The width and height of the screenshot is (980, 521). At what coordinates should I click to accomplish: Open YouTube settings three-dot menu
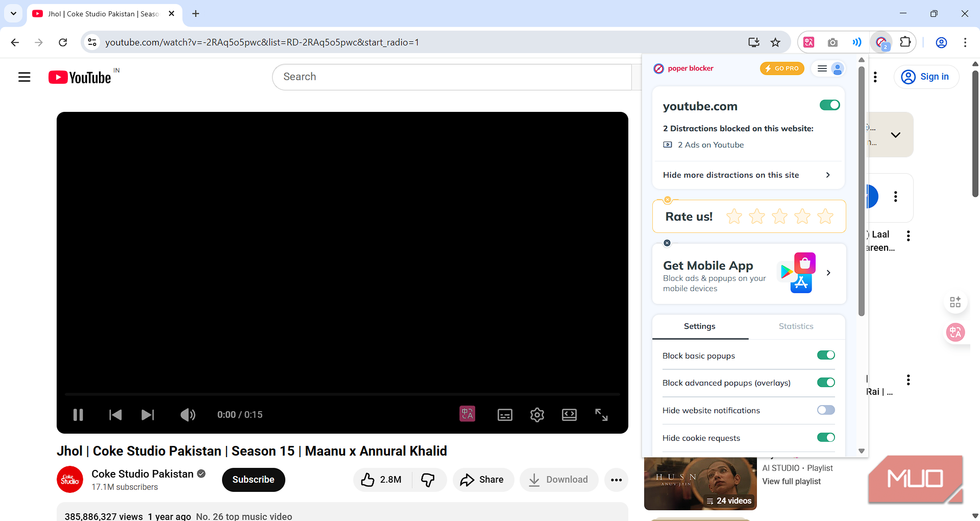coord(875,77)
